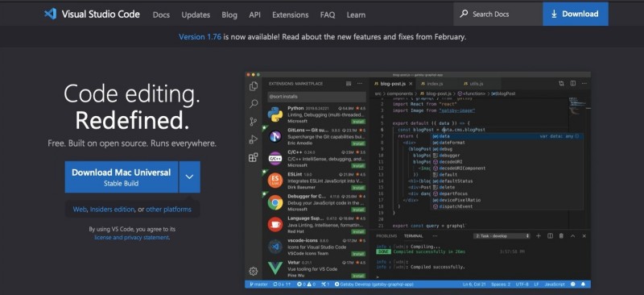This screenshot has width=644, height=295.
Task: Click the maximize panel chevron-up icon
Action: click(573, 235)
